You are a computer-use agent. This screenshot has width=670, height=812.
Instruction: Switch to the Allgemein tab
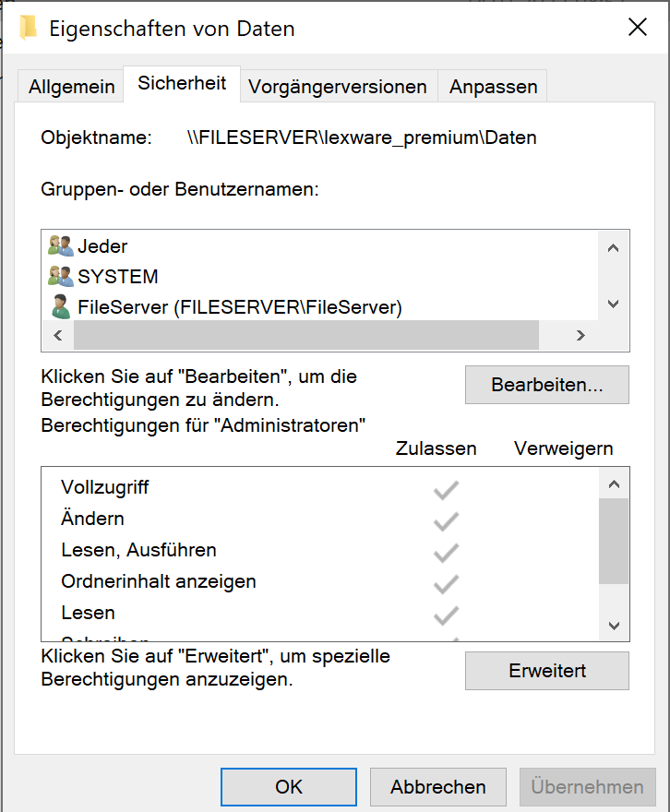tap(72, 87)
